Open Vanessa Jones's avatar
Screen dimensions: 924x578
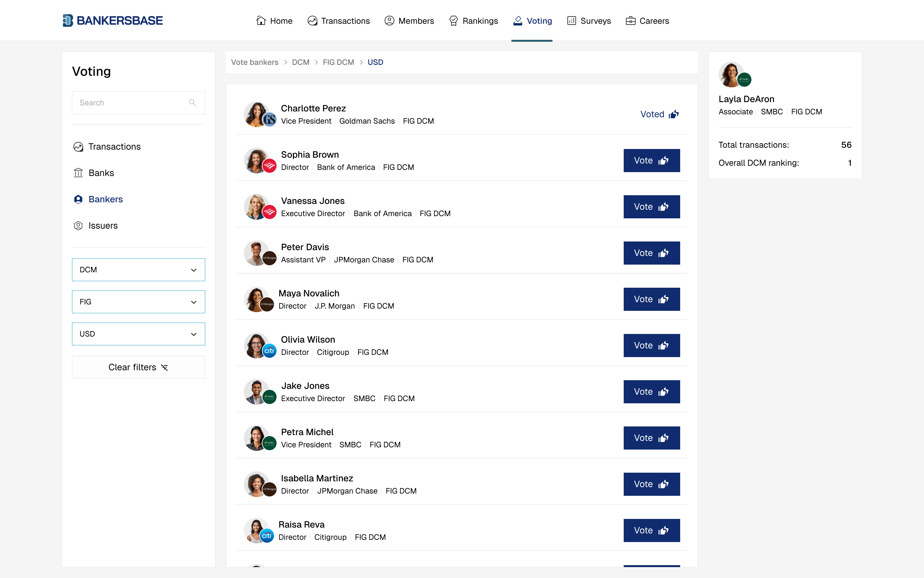[257, 207]
